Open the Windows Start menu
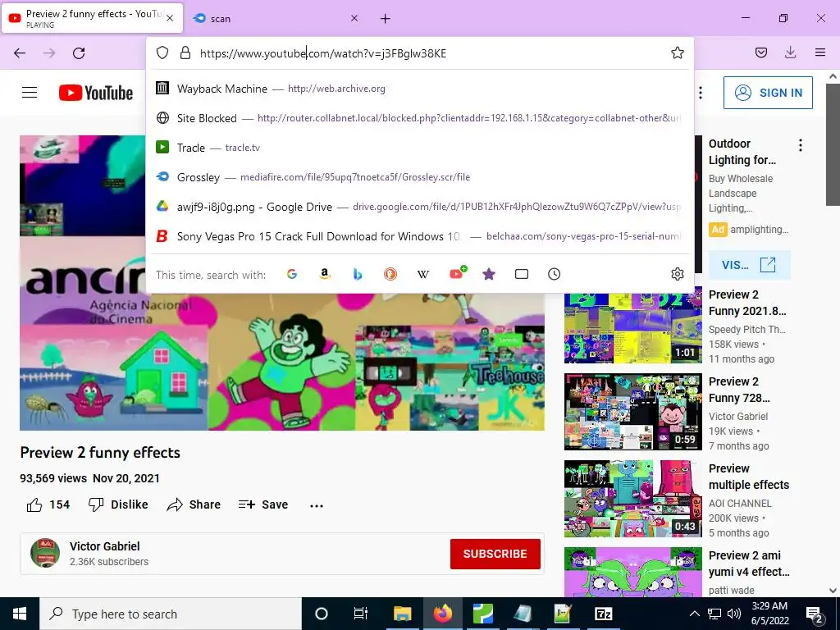840x630 pixels. click(20, 614)
